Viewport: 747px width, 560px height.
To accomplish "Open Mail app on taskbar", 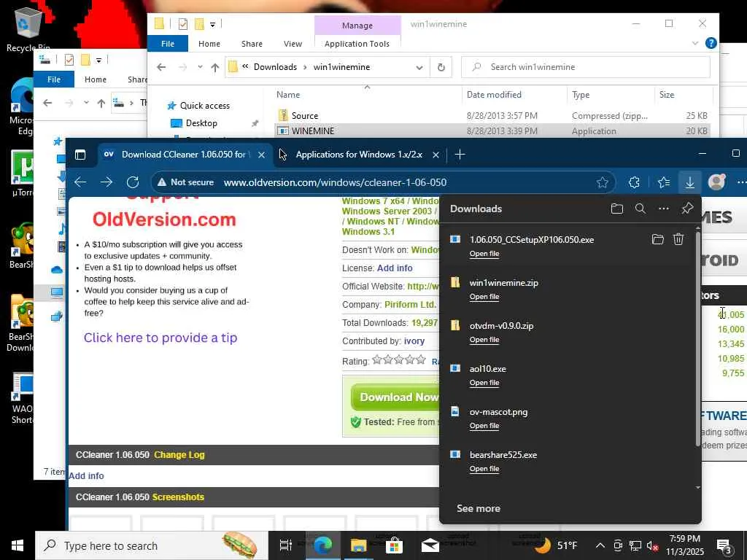I will [430, 545].
